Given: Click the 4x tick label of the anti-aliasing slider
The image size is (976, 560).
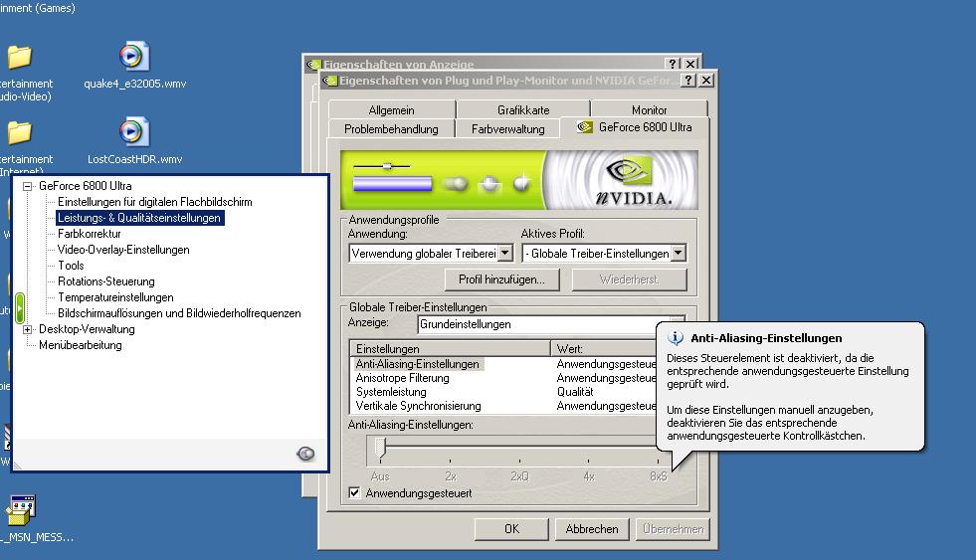Looking at the screenshot, I should tap(589, 476).
